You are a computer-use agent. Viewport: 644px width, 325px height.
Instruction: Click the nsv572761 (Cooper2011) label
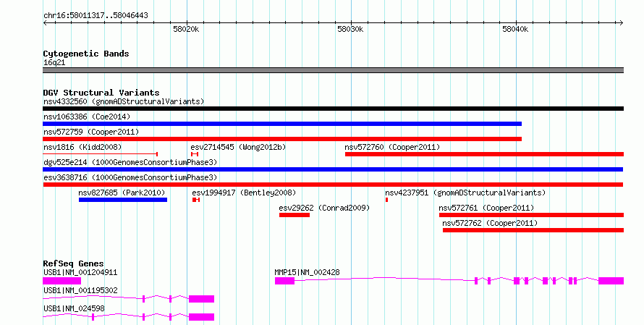coord(486,208)
